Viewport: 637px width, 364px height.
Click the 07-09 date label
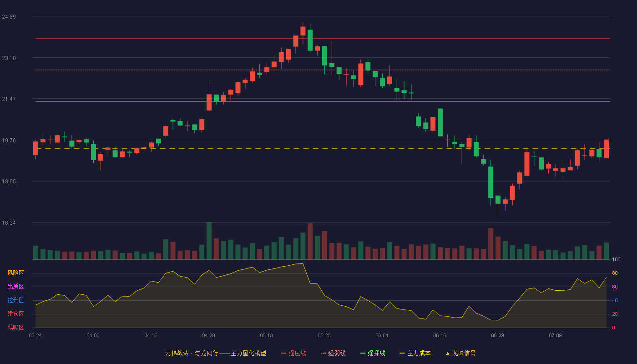coord(555,335)
